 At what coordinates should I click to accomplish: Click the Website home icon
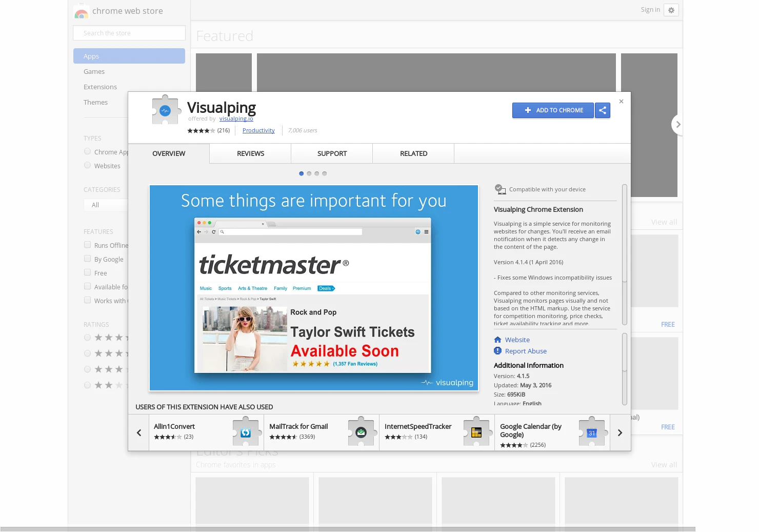click(x=497, y=340)
